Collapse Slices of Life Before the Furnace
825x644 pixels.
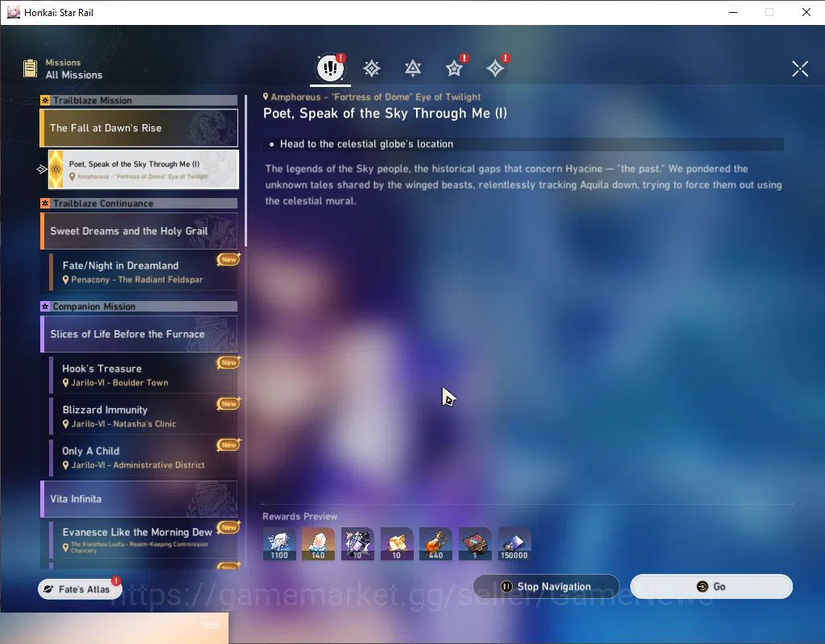click(x=139, y=334)
